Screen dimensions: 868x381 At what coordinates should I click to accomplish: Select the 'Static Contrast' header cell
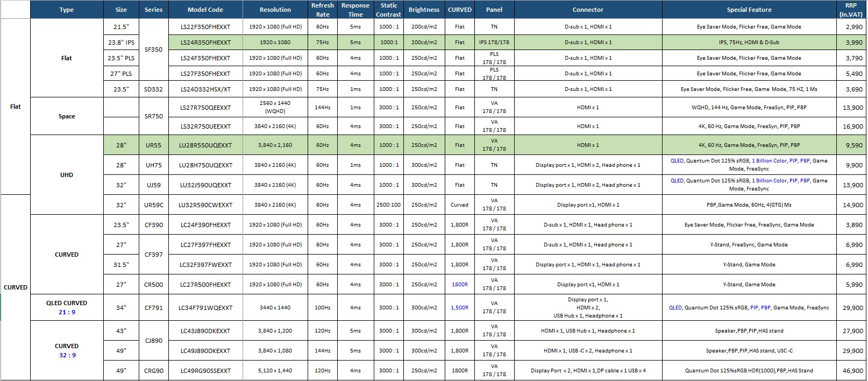389,10
